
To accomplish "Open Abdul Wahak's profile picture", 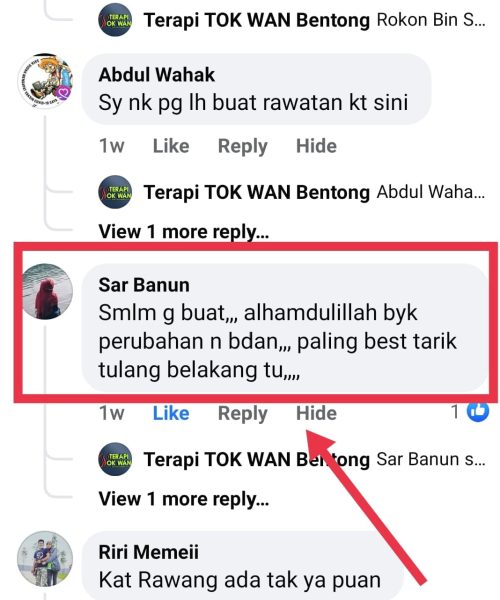I will point(45,82).
